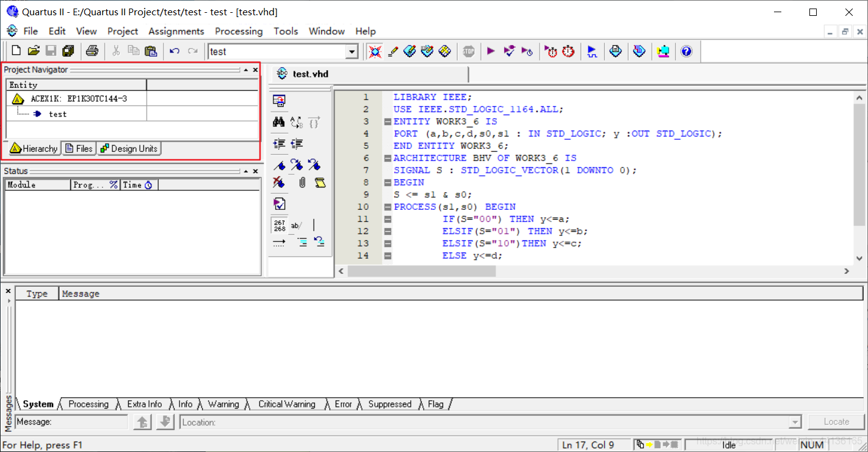The height and width of the screenshot is (452, 868).
Task: Decrease indent in the editor toolbar
Action: (x=297, y=144)
